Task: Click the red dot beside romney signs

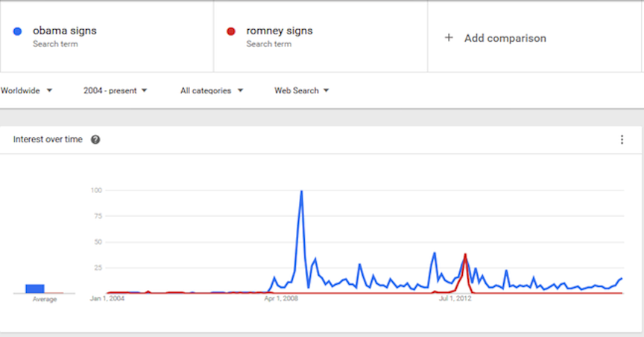Action: click(x=231, y=31)
